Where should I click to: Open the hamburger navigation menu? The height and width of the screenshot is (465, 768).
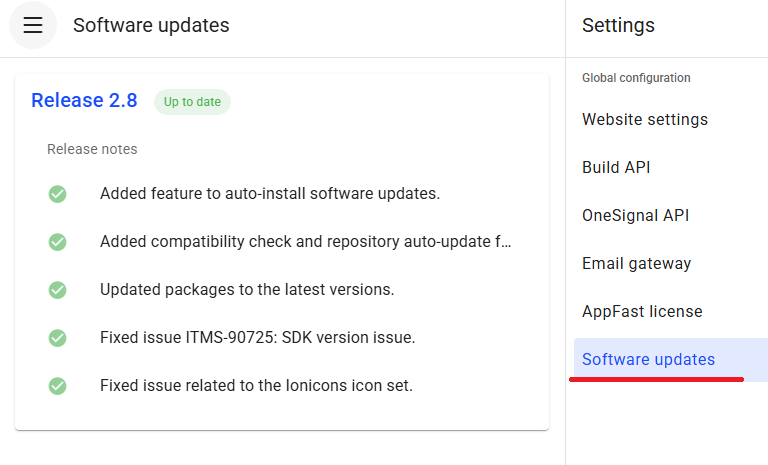(33, 26)
